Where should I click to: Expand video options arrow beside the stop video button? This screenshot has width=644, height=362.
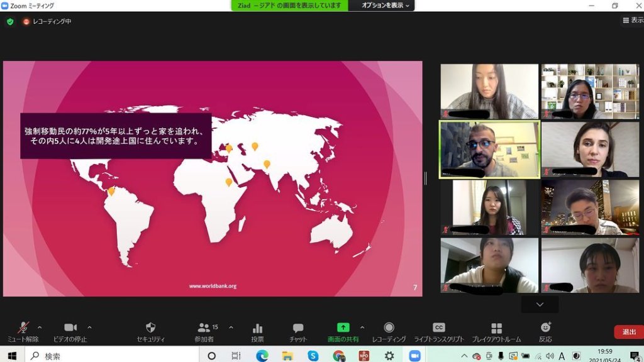coord(89,327)
